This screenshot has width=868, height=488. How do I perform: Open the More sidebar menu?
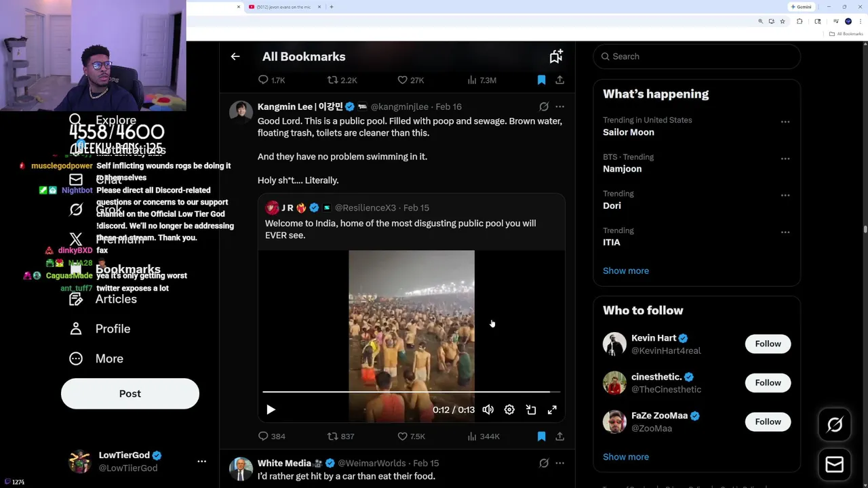click(x=109, y=359)
